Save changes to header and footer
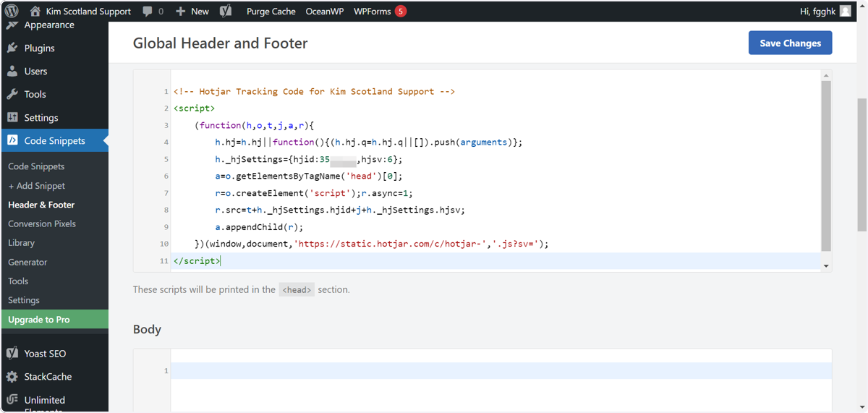This screenshot has width=868, height=413. pos(790,43)
